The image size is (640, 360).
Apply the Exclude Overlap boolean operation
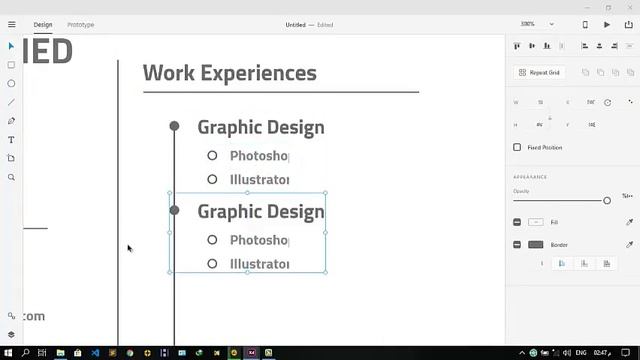(x=631, y=73)
